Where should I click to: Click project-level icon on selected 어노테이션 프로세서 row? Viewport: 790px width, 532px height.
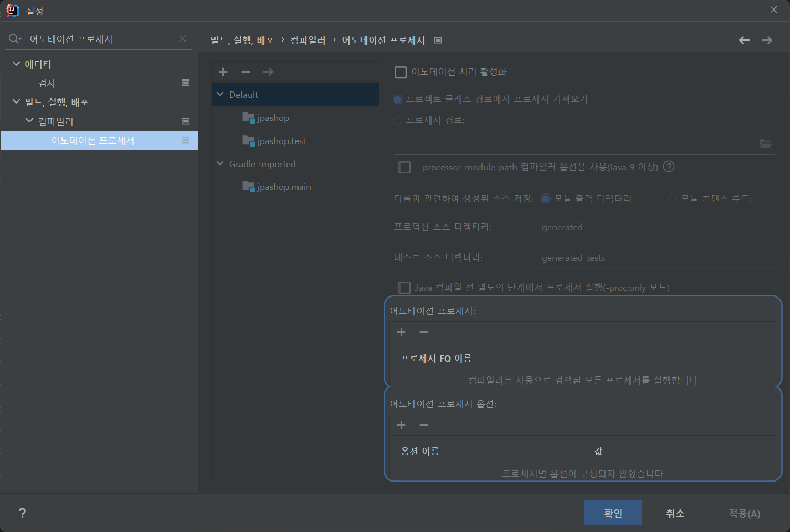[x=186, y=140]
